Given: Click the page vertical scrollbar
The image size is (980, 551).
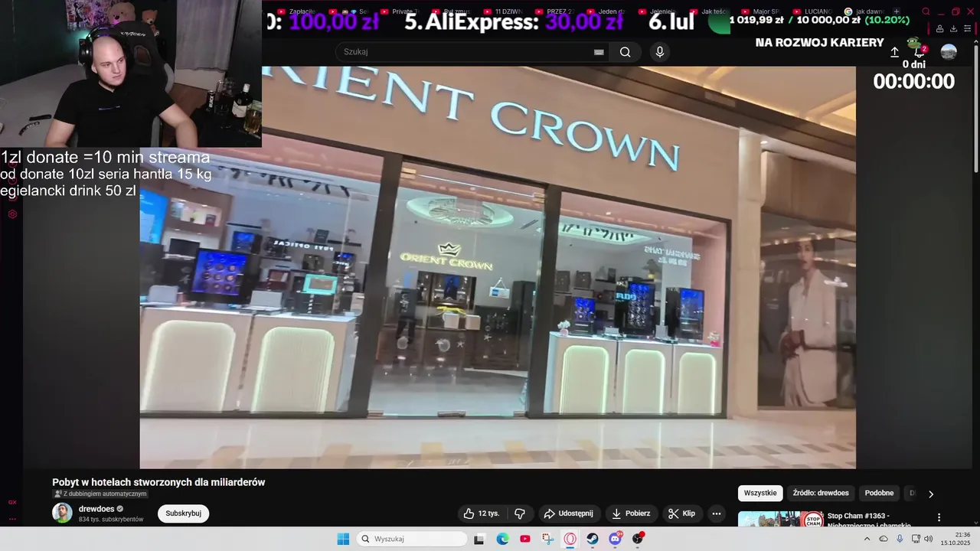Looking at the screenshot, I should click(x=976, y=107).
